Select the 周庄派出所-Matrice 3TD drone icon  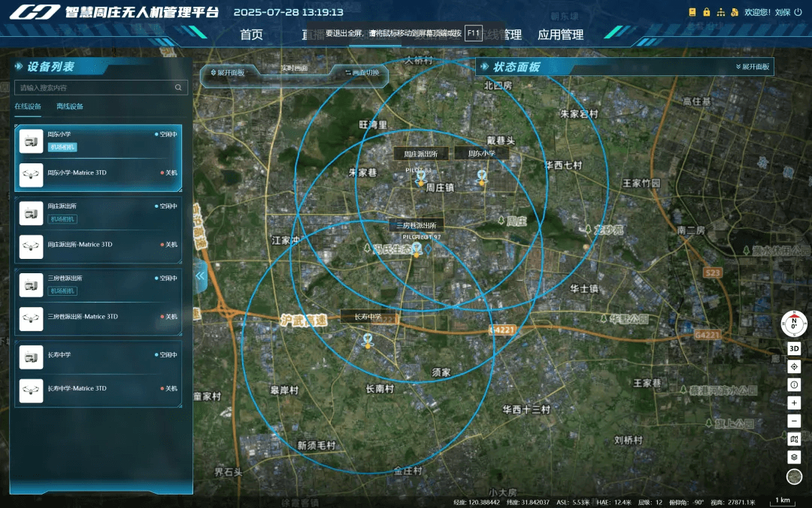coord(31,247)
